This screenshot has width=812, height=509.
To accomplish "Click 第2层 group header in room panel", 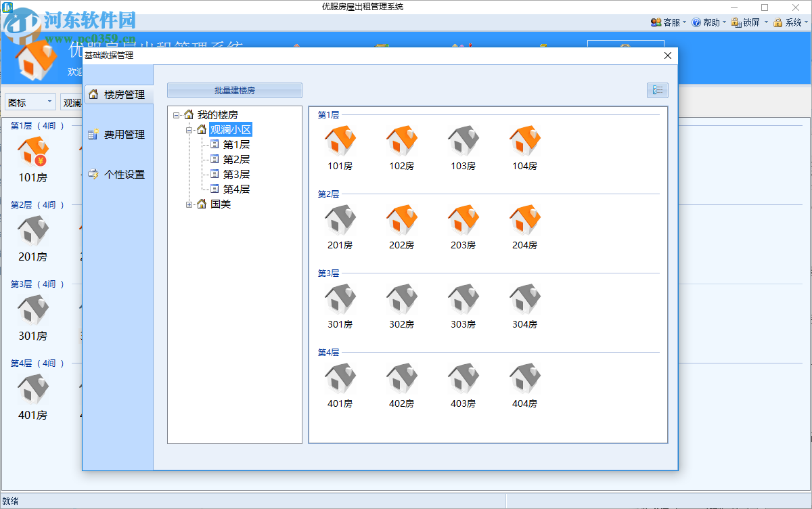I will click(x=328, y=194).
